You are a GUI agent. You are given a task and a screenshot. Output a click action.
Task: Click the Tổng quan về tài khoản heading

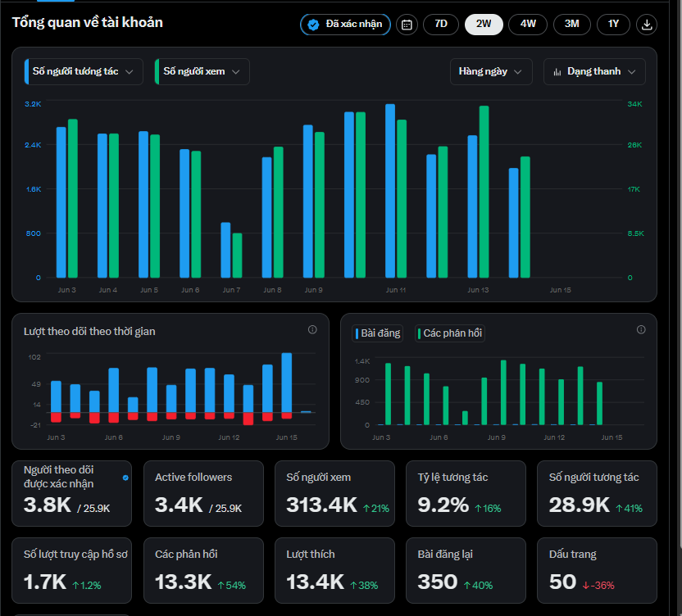pos(88,22)
